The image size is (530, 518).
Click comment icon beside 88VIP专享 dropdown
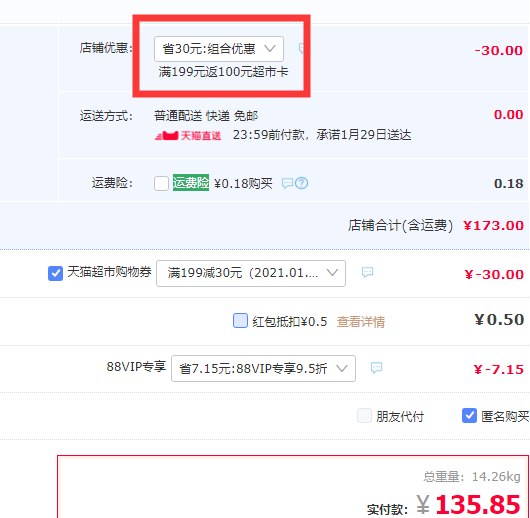point(377,368)
